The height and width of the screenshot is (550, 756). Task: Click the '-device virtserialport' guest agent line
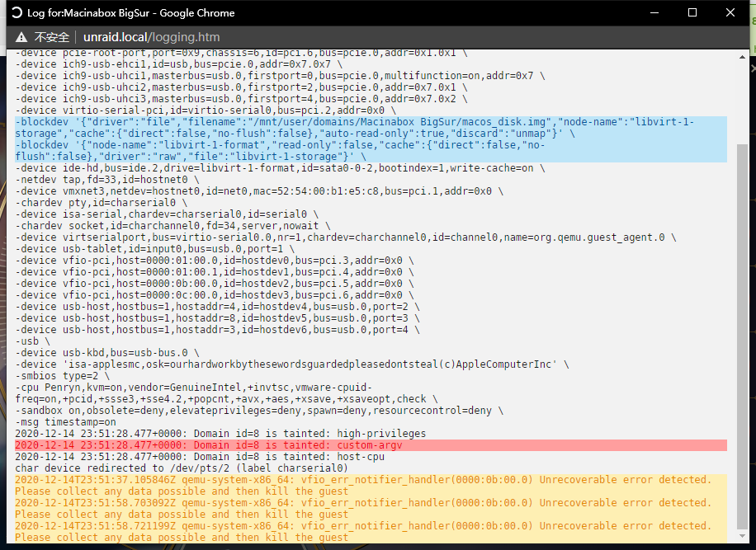[x=346, y=237]
